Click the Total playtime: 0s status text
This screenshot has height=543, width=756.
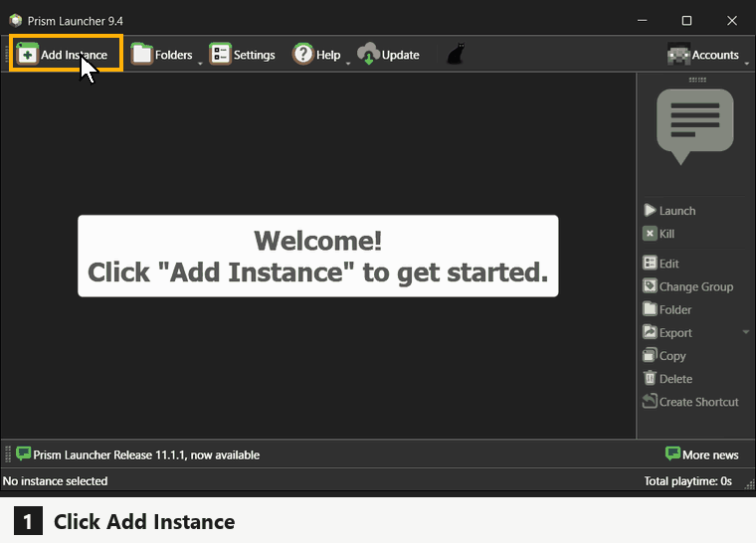point(688,480)
